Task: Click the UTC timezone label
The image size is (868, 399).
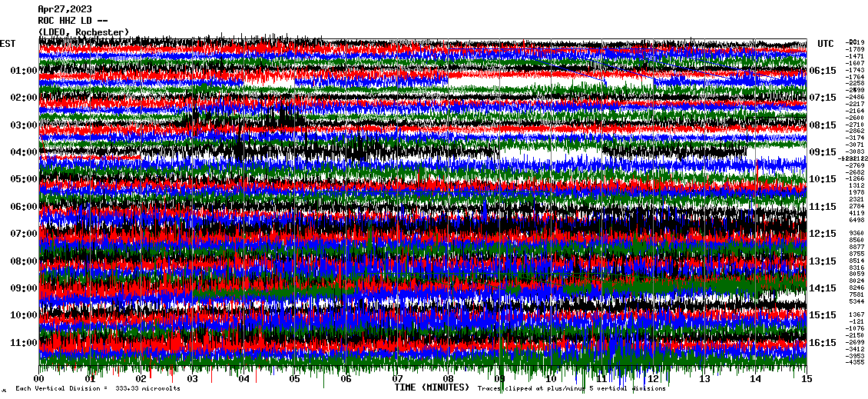Action: tap(826, 44)
